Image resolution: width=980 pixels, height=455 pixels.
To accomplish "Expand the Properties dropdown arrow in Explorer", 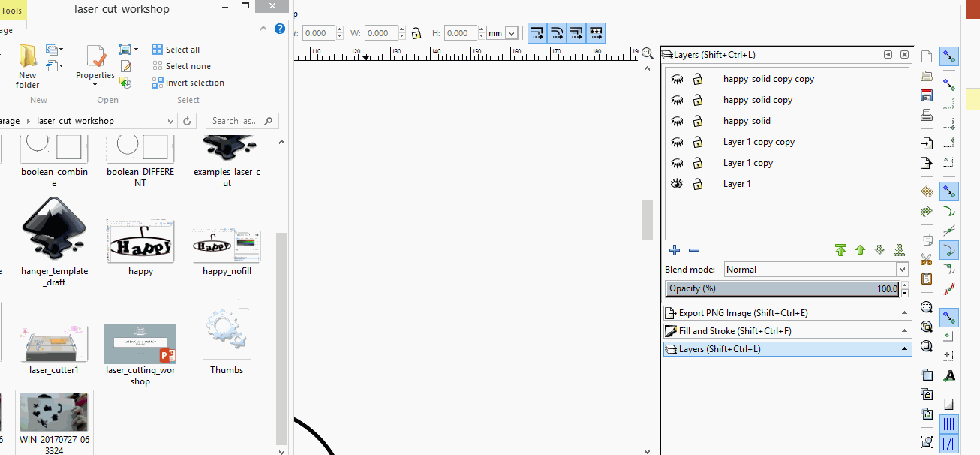I will click(95, 85).
